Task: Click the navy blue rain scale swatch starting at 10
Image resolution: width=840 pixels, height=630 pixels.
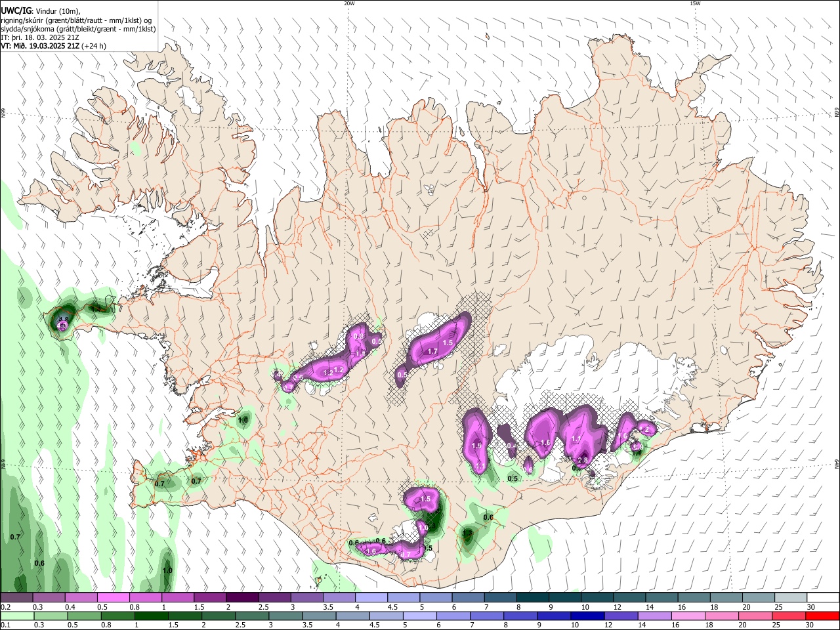Action: point(586,616)
